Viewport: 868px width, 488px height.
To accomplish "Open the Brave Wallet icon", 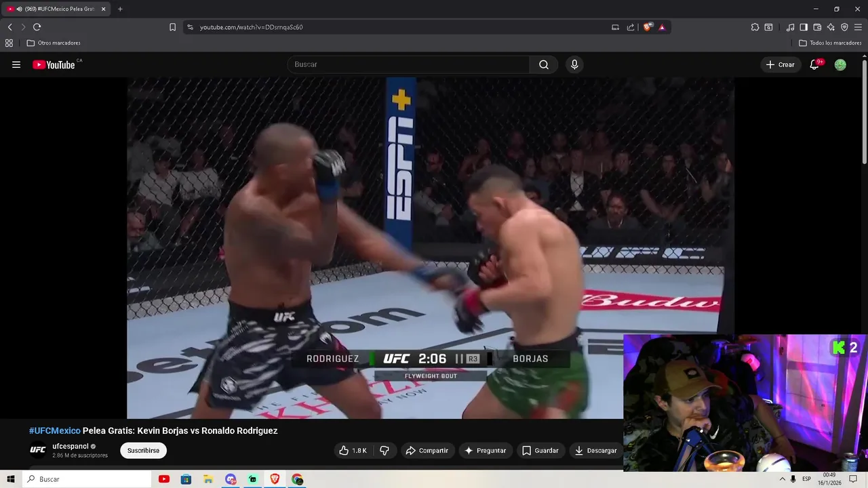I will tap(817, 27).
